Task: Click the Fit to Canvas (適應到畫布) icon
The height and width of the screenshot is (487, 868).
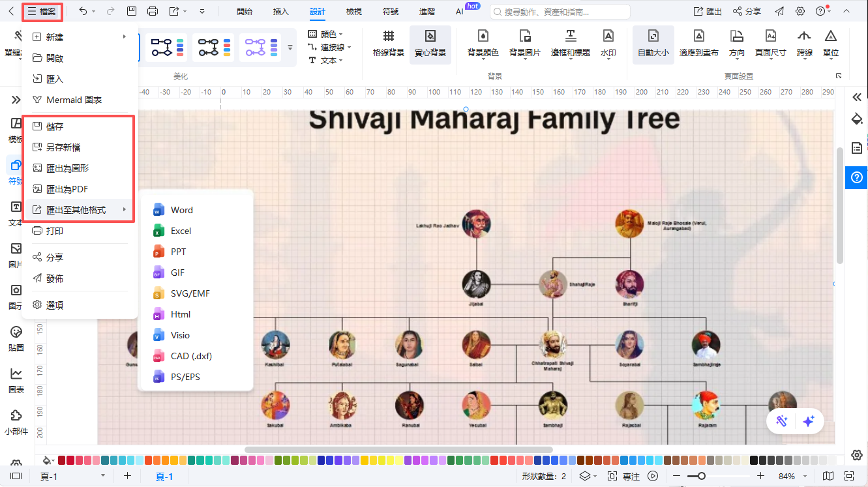Action: click(698, 43)
